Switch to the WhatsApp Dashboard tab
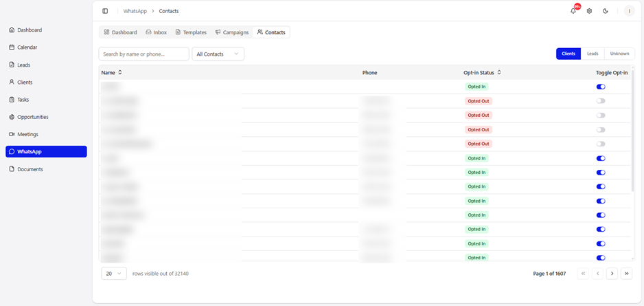Viewport: 644px width, 306px height. click(120, 32)
